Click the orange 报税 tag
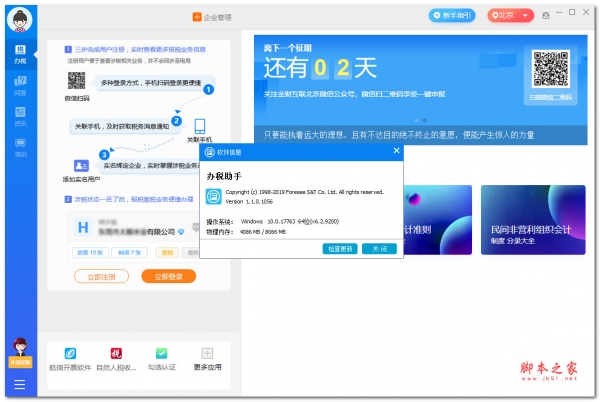600x402 pixels. (x=167, y=252)
